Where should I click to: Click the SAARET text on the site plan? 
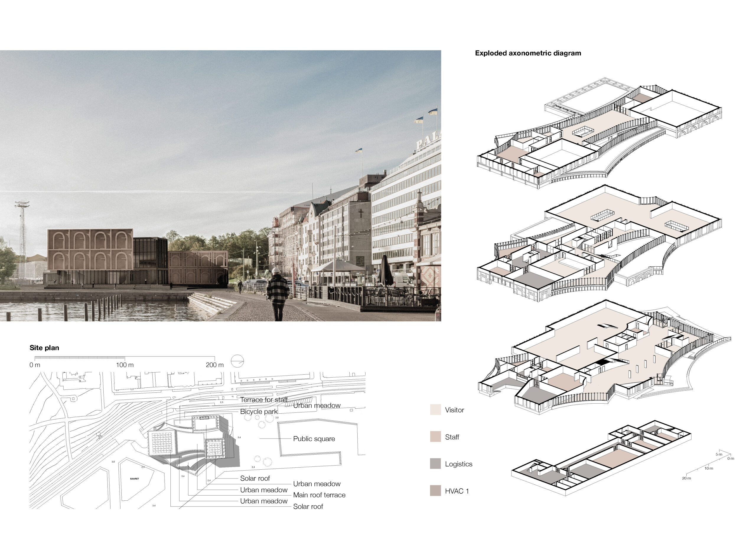(x=134, y=479)
